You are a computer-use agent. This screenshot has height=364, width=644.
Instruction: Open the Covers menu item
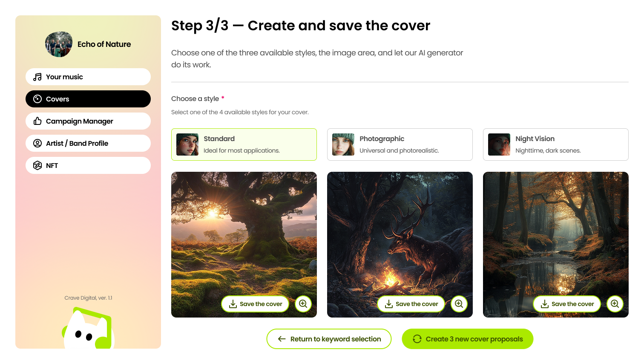(88, 99)
